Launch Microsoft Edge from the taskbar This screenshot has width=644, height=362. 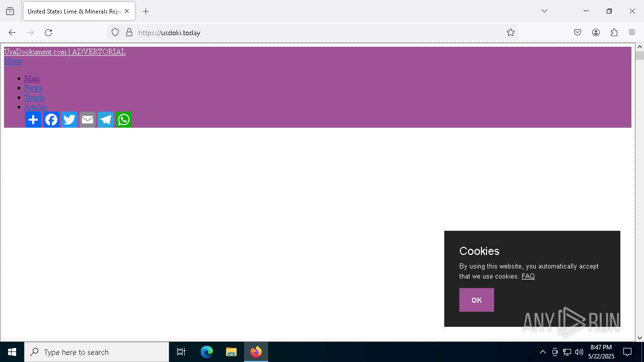[x=207, y=352]
